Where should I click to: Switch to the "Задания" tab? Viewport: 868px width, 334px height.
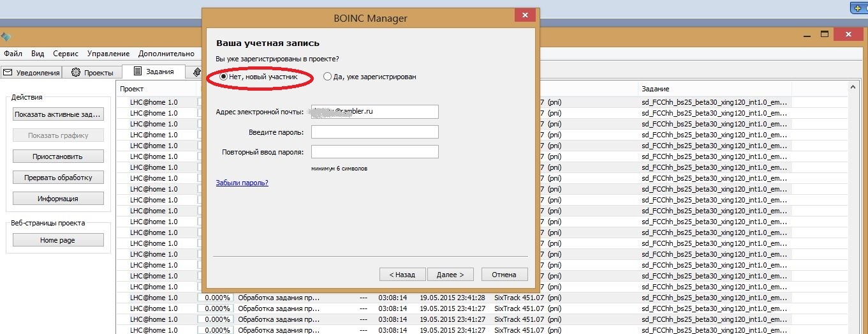coord(153,72)
